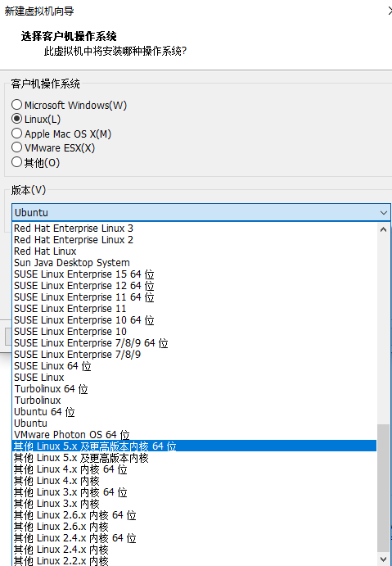
Task: Click the version list scrollbar thumb
Action: coord(383,488)
